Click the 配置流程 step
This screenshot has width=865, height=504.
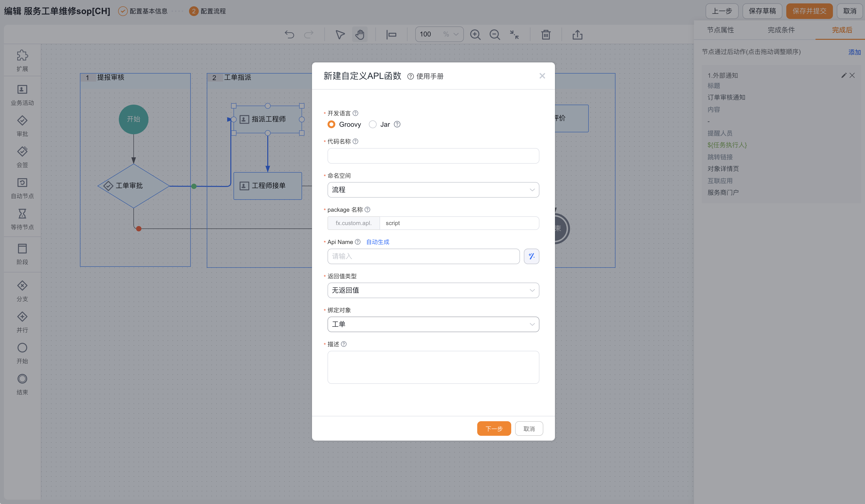pyautogui.click(x=207, y=11)
